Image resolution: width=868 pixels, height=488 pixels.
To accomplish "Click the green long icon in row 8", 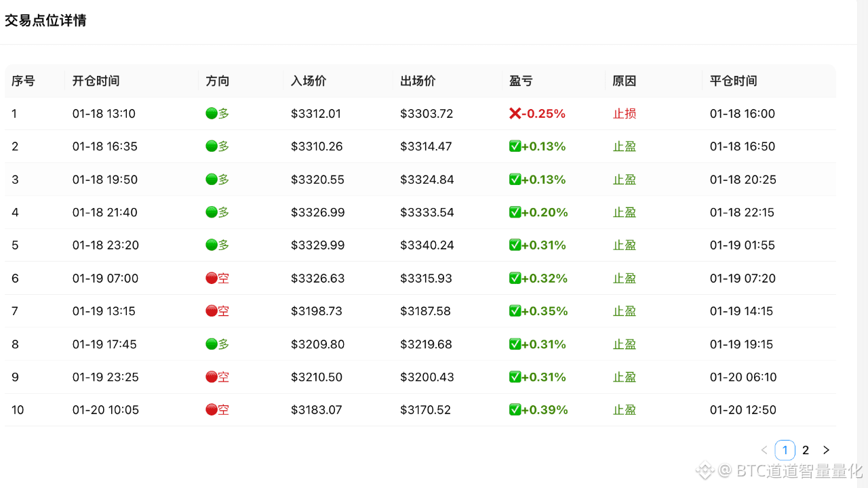I will pyautogui.click(x=211, y=344).
